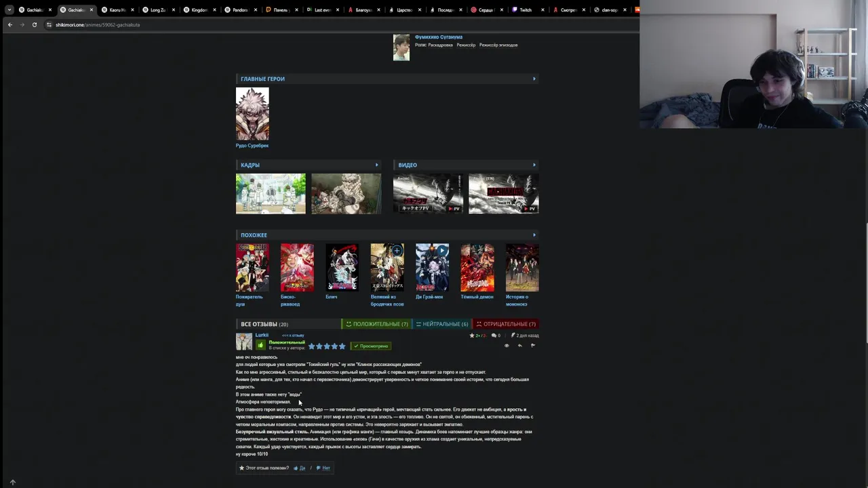Switch to the Long Zu browser tab
The height and width of the screenshot is (488, 868).
(158, 9)
